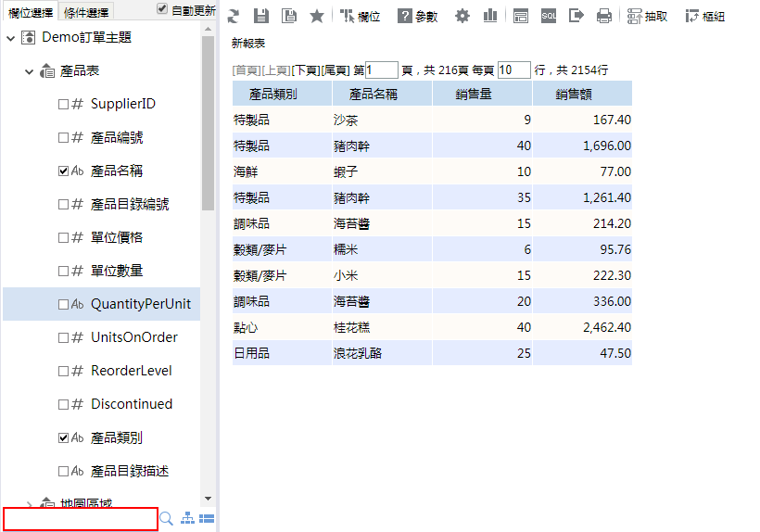
Task: Collapse the 產品表 table node
Action: tap(29, 71)
